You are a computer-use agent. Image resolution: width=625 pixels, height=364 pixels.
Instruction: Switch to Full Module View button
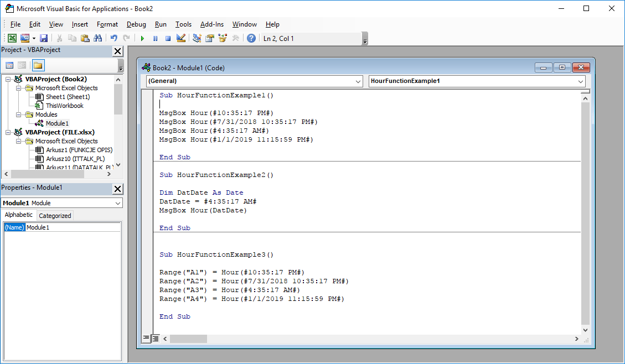click(x=156, y=339)
